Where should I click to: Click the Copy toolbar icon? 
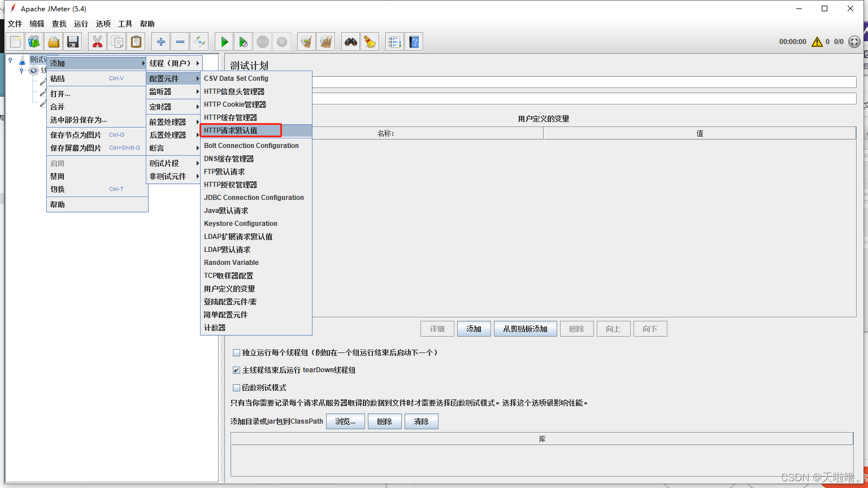coord(117,42)
